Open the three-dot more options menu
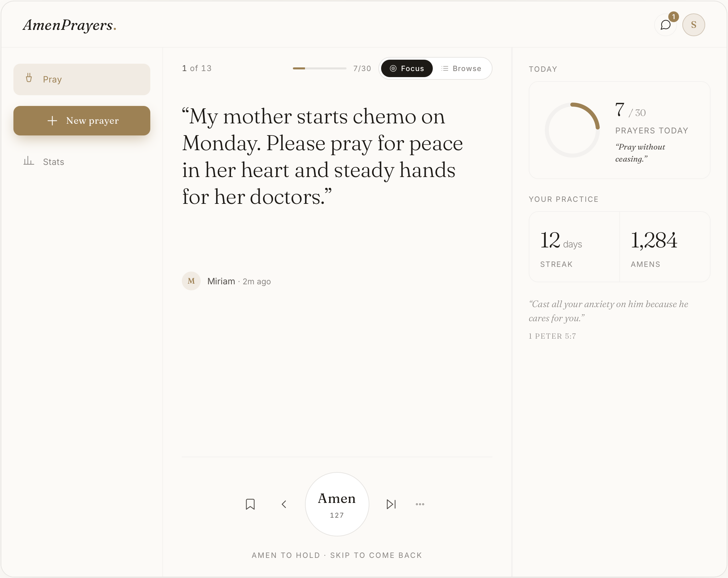The image size is (728, 578). tap(420, 504)
